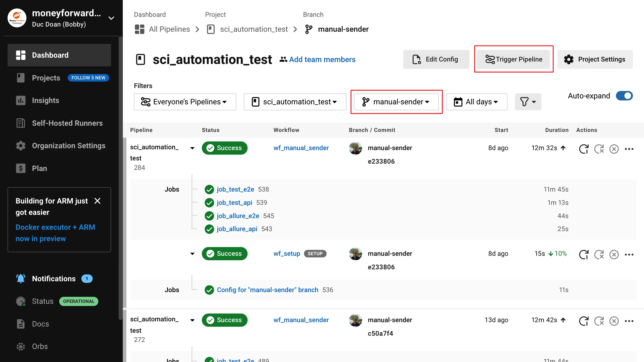Rerun the wf_setup workflow from start
The image size is (644, 362).
(x=584, y=254)
